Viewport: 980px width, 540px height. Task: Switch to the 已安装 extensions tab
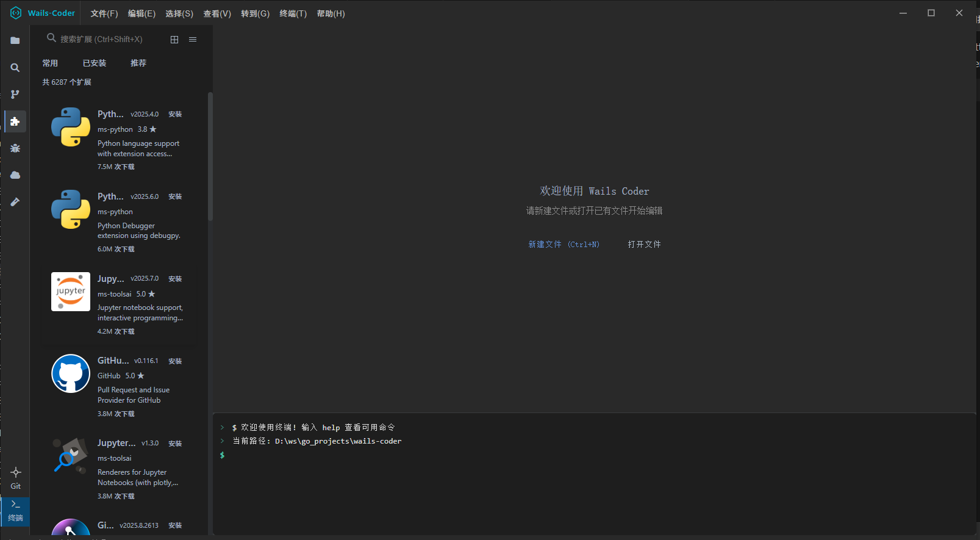click(95, 63)
